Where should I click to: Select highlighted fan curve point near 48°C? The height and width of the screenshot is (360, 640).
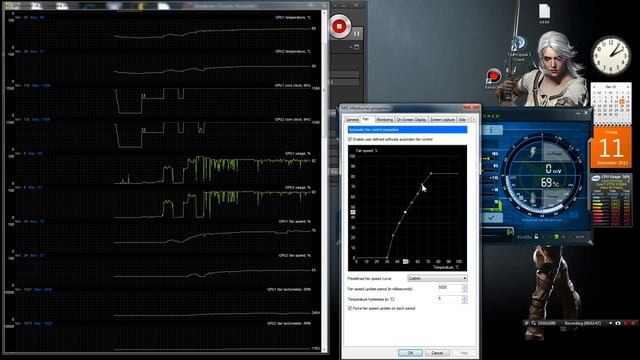(405, 212)
